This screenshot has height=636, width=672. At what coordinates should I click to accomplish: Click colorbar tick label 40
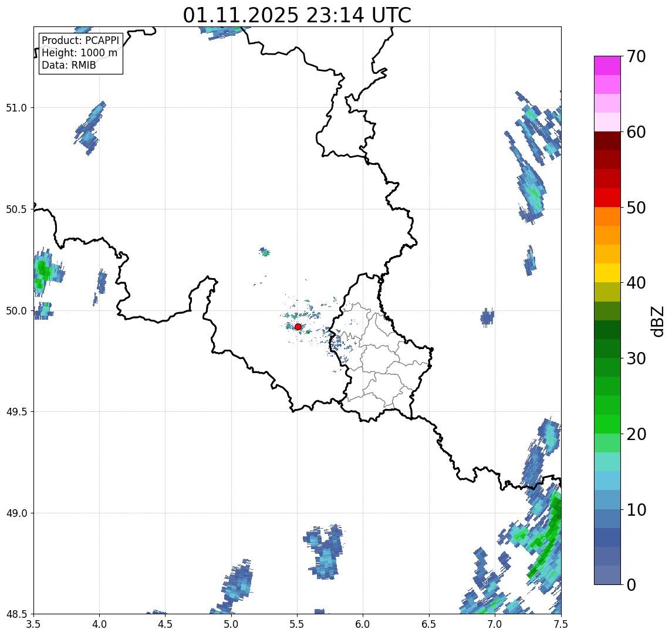point(636,283)
